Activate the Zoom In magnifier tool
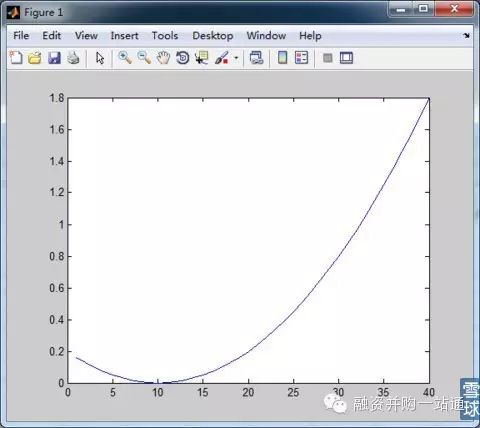 [x=125, y=58]
